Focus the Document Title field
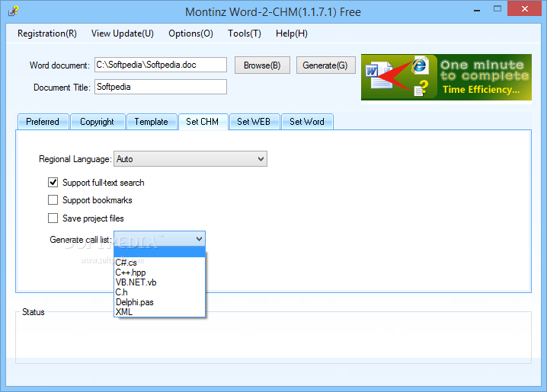 coord(161,87)
